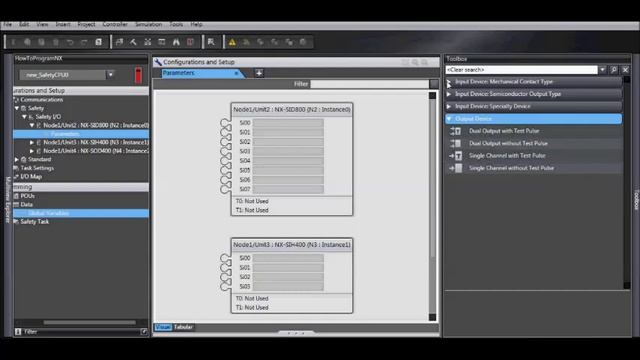This screenshot has width=640, height=360.
Task: Click the SI07 device field on NX-SID800
Action: [288, 189]
